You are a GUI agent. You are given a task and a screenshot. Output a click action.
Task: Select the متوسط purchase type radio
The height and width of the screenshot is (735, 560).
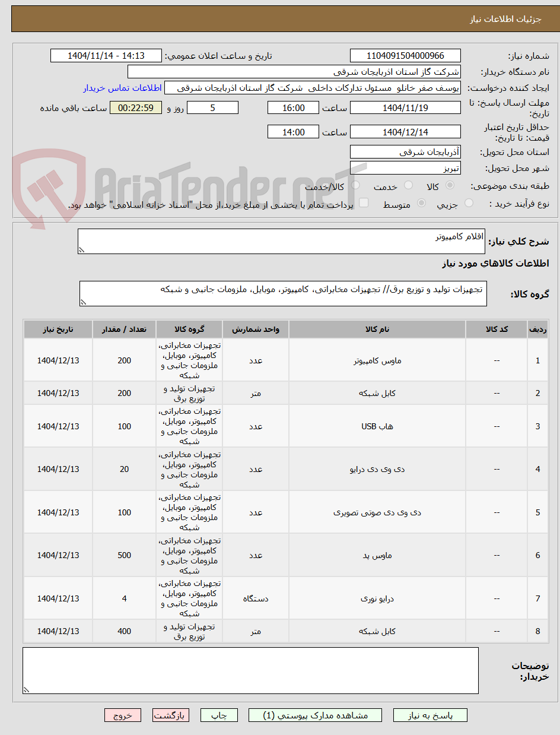pos(422,203)
